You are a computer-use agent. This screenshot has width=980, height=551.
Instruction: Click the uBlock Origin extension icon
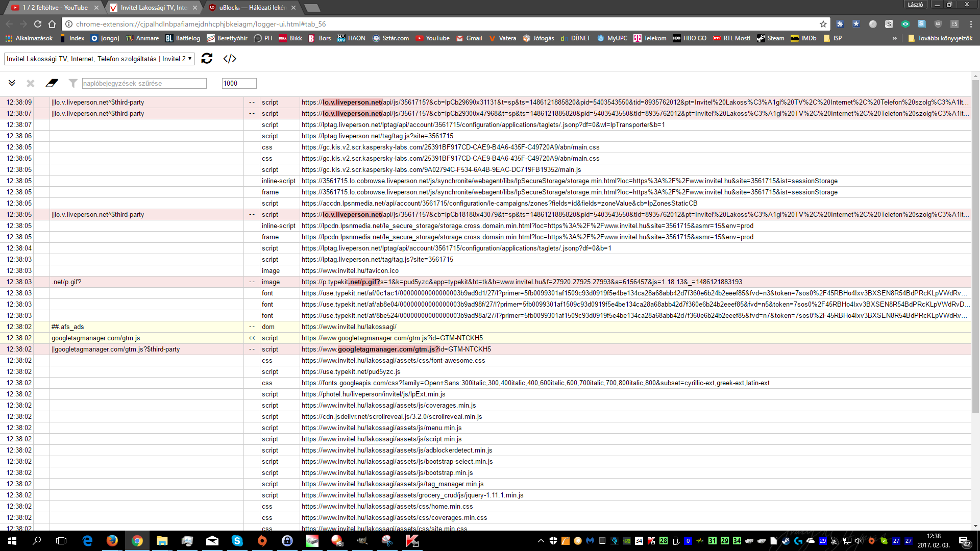938,24
